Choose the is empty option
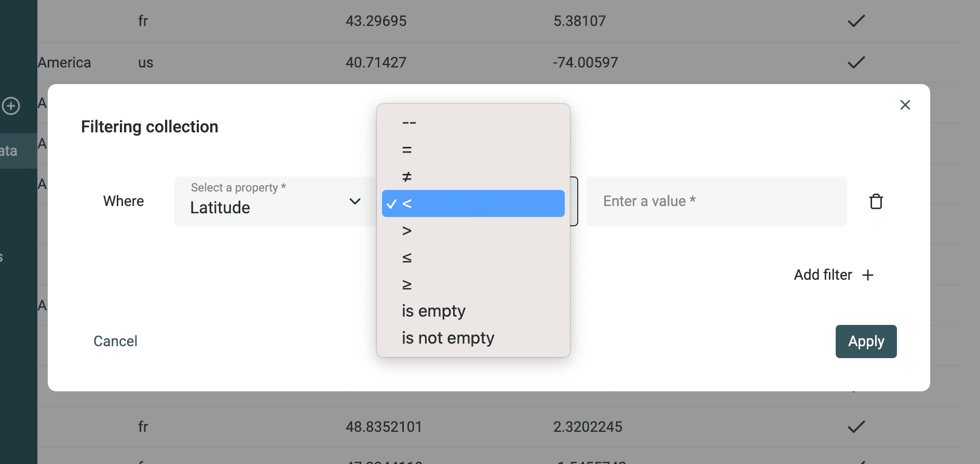Viewport: 980px width, 464px height. (434, 310)
